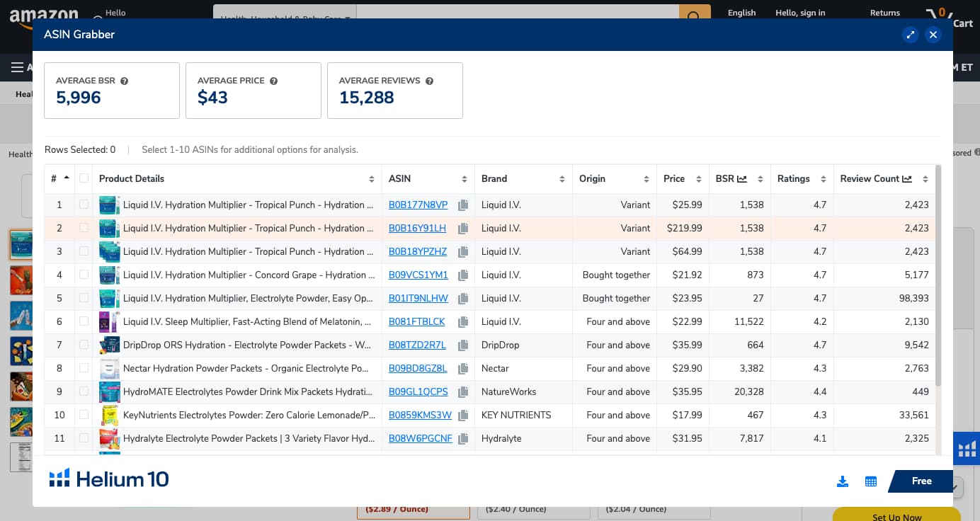Open BSR history chart icon in header
Image resolution: width=980 pixels, height=521 pixels.
(742, 179)
